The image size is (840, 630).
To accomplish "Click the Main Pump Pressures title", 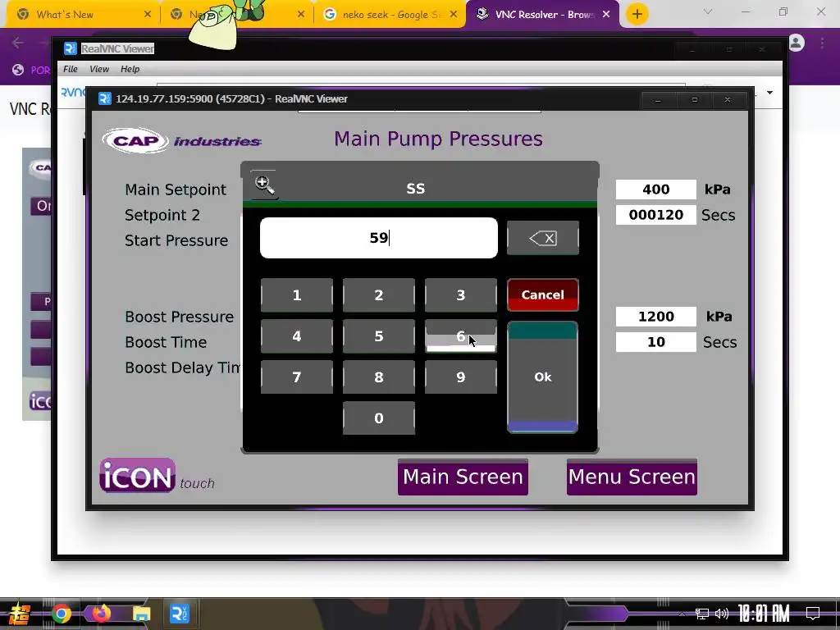I will pos(438,139).
